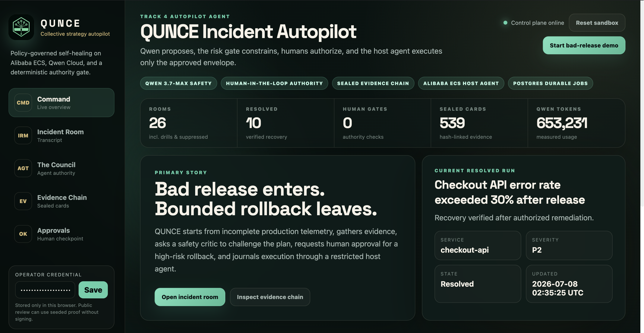Start the bad-release demo
The height and width of the screenshot is (333, 644).
[x=584, y=45]
